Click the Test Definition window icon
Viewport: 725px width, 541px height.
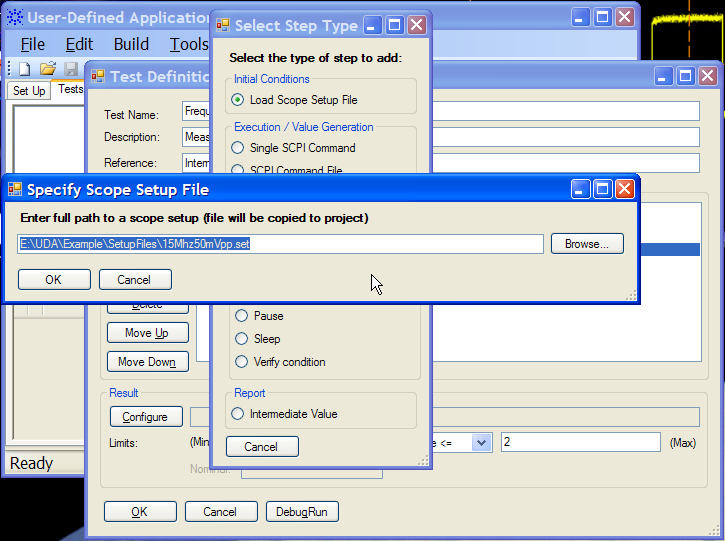coord(98,76)
